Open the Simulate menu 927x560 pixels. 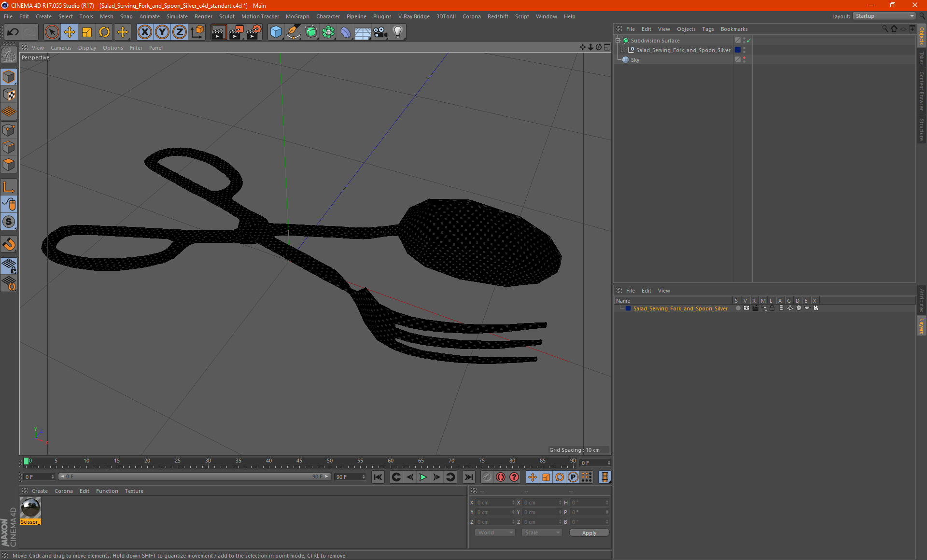tap(177, 16)
